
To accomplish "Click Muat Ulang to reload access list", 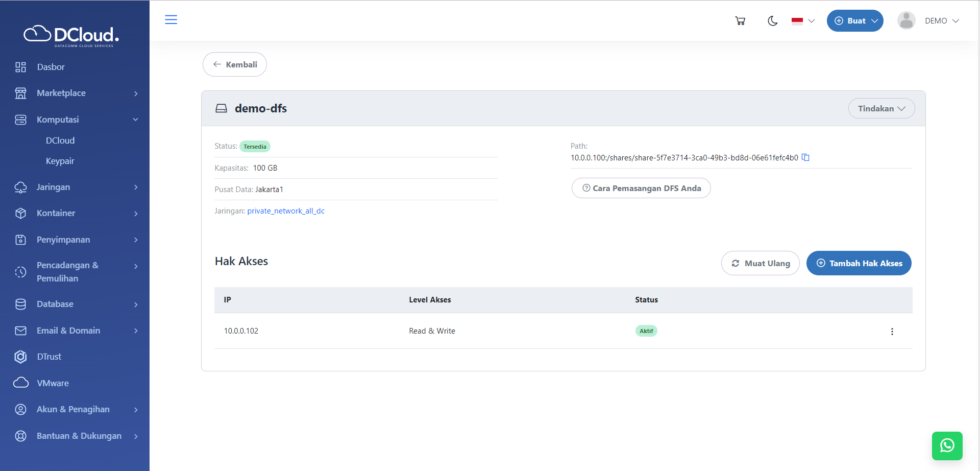I will tap(760, 263).
